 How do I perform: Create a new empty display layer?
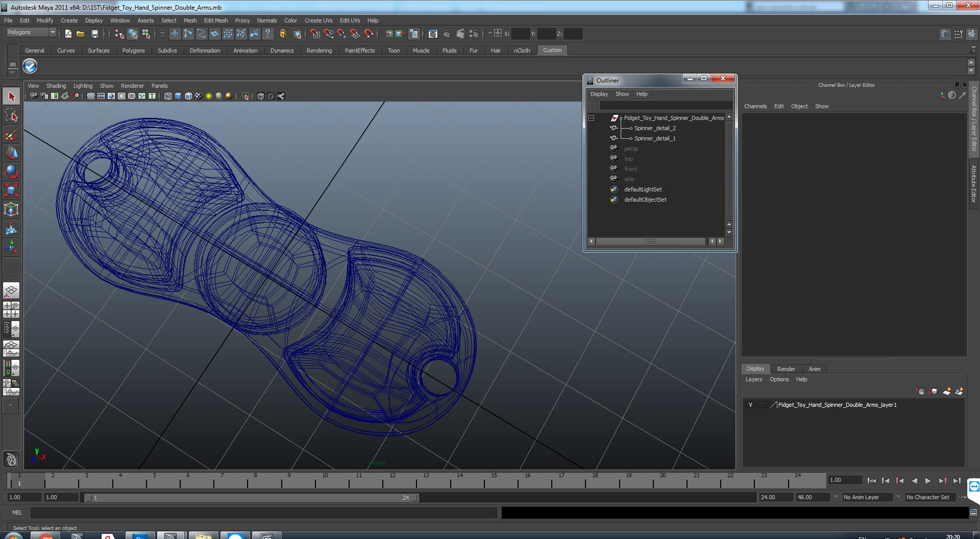point(947,391)
